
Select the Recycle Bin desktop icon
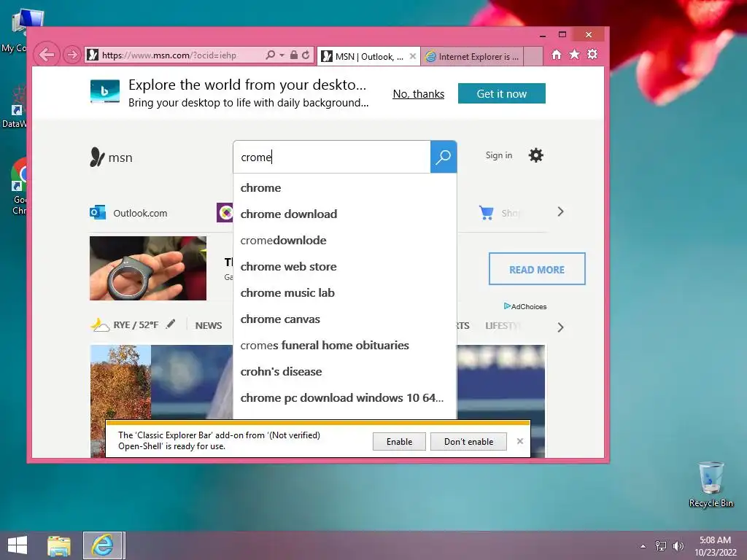(x=711, y=485)
